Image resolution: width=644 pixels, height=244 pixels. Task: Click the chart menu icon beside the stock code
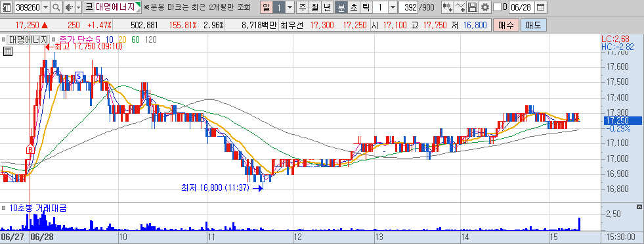[x=7, y=7]
